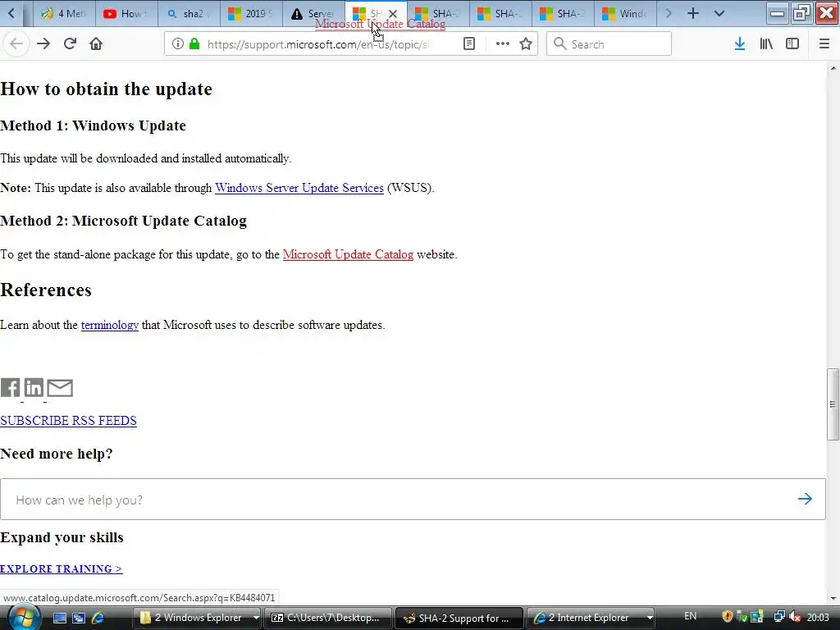This screenshot has height=630, width=840.
Task: Show site information icon in address bar
Action: [178, 44]
